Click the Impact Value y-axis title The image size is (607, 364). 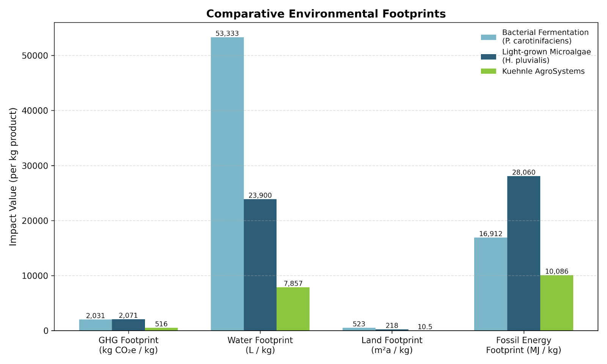(13, 177)
